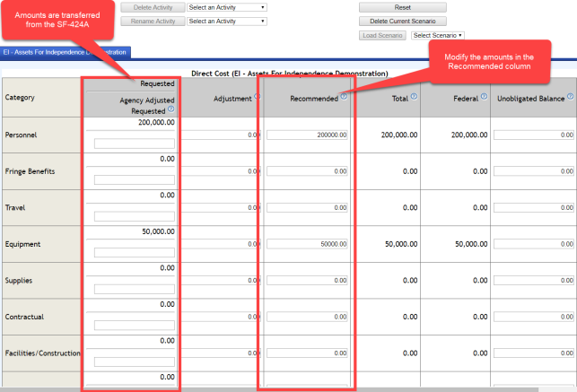Click the Federal column help icon
Viewport: 577px width, 392px height.
click(x=483, y=96)
